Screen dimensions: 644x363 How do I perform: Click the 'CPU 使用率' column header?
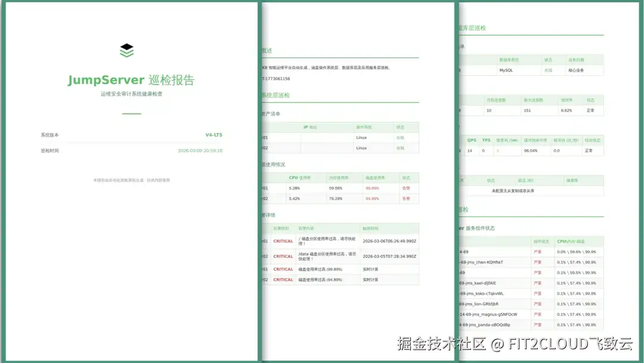coord(300,177)
